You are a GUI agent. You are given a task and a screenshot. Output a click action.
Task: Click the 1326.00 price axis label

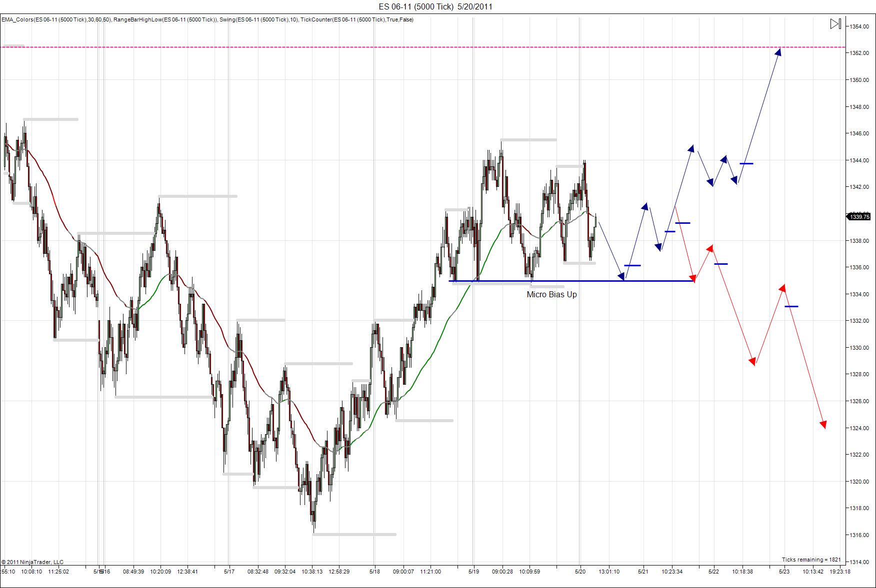(859, 401)
